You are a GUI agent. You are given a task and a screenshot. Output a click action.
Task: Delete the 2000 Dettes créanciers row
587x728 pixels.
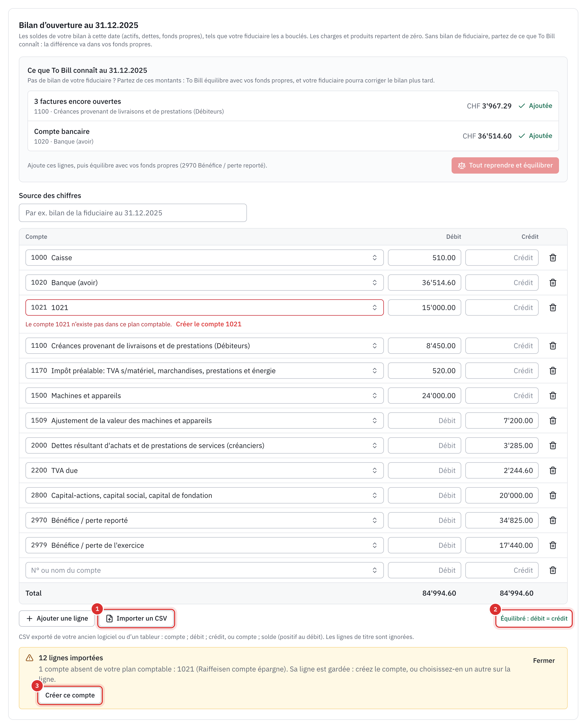[x=553, y=446]
